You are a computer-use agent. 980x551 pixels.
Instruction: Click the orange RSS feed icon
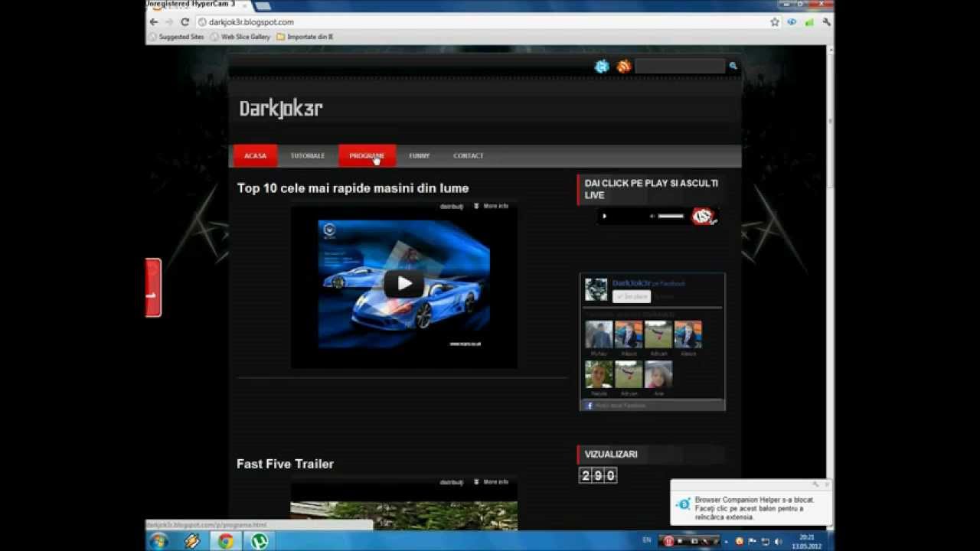click(624, 67)
